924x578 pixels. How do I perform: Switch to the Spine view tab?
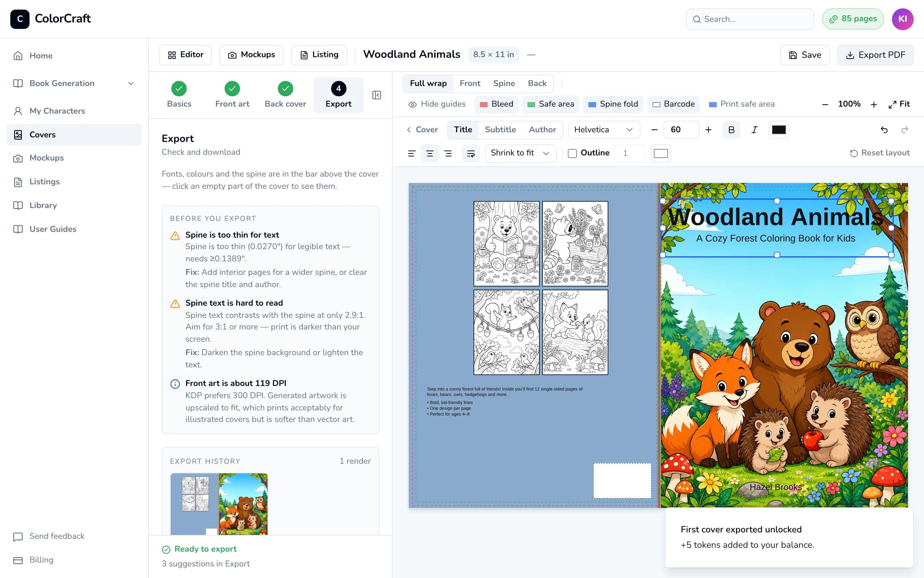[x=504, y=83]
